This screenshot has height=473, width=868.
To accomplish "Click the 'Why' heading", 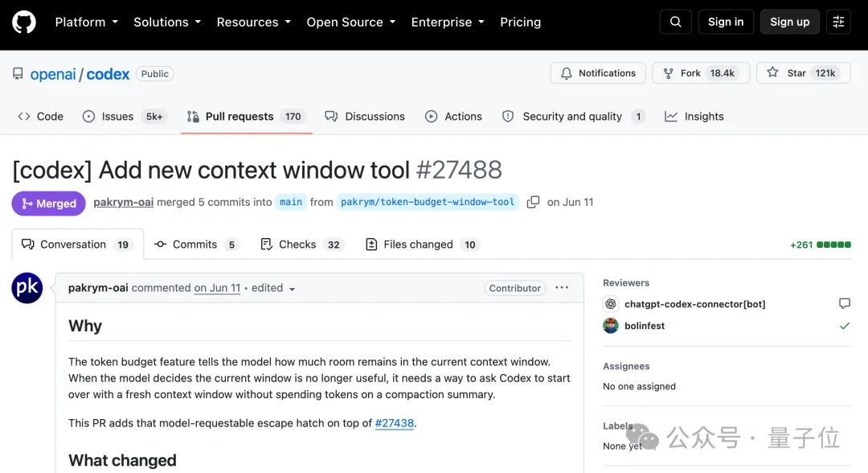I will pos(85,326).
